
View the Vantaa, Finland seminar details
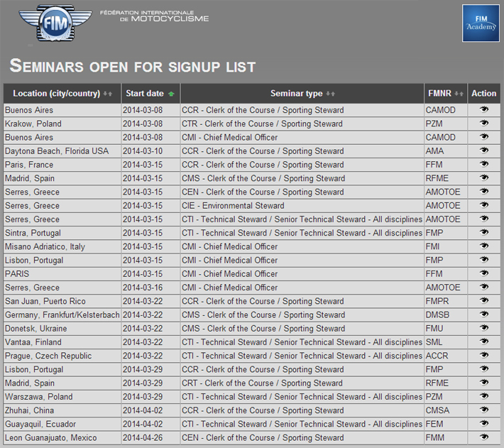pos(484,342)
